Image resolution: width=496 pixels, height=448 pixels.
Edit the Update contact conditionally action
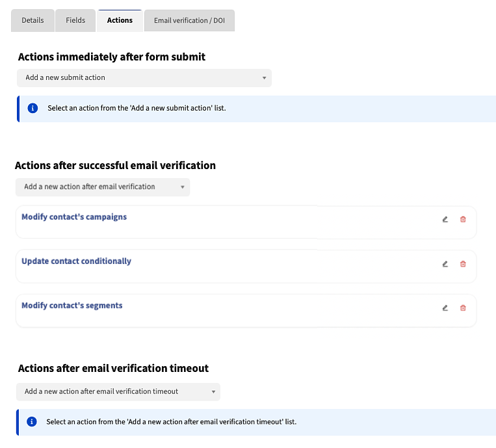tap(445, 264)
